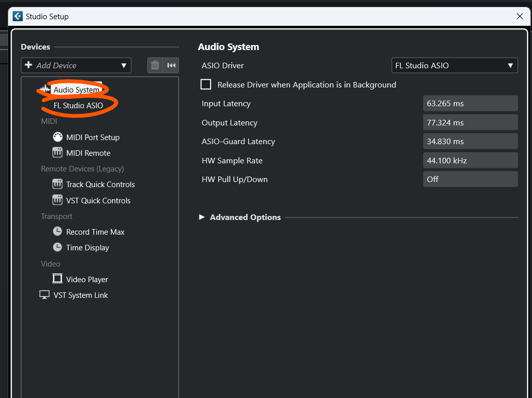Screen dimensions: 532x398
Task: Click the Record Time Max clock icon
Action: 57,232
